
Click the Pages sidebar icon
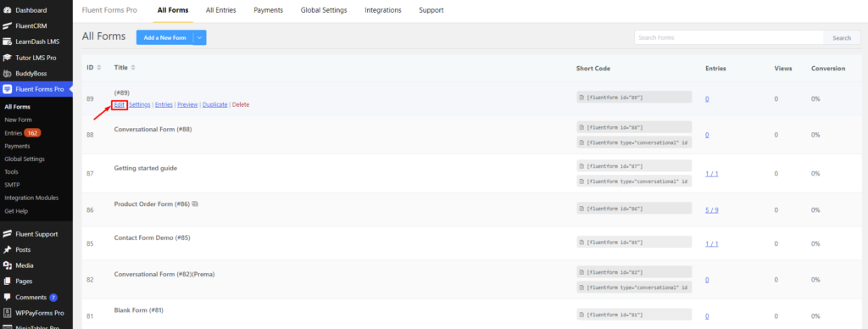pyautogui.click(x=7, y=282)
